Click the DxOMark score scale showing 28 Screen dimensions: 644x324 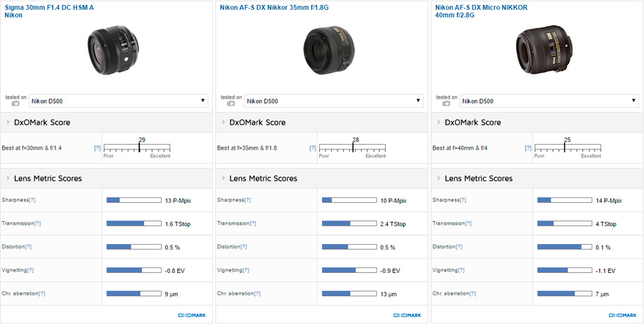352,148
